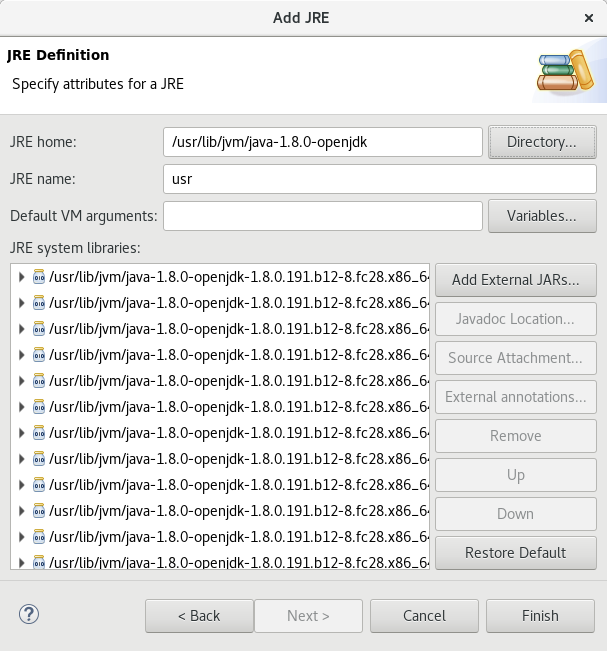The width and height of the screenshot is (607, 651).
Task: Close the Add JRE dialog window
Action: click(589, 18)
